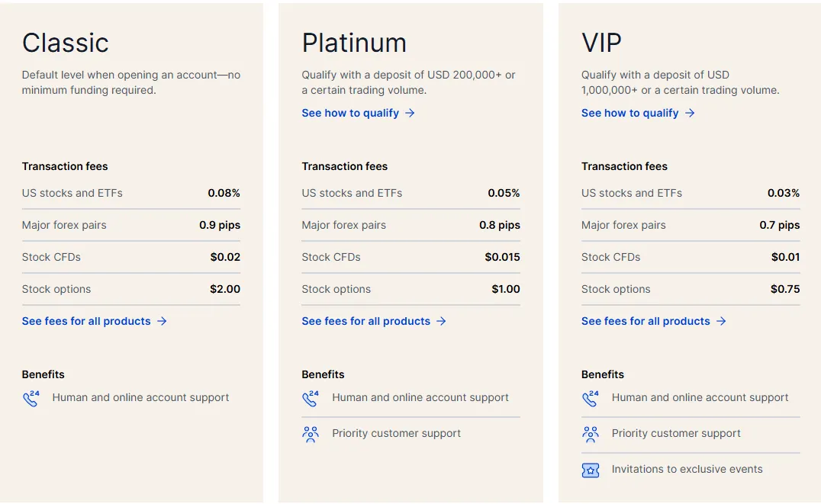821x504 pixels.
Task: Click Invitations to exclusive events text in VIP
Action: tap(687, 470)
